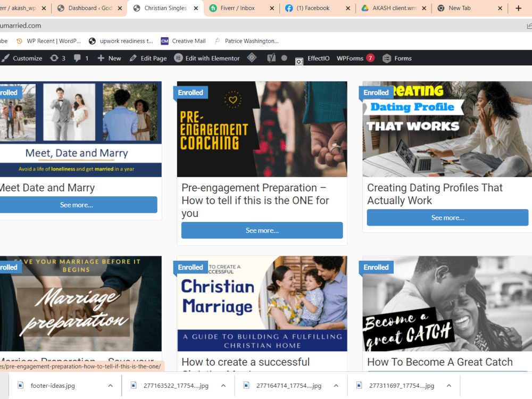Expand options for 277164714 download

pos(336,385)
